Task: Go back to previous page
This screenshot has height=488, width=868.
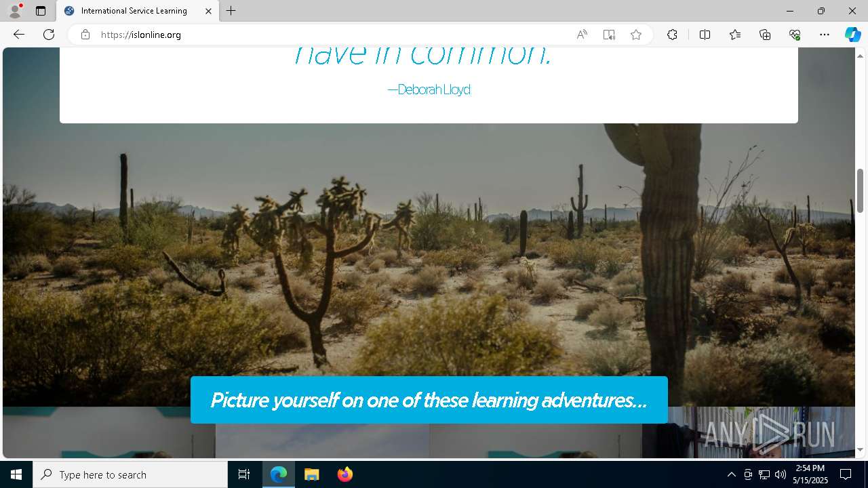Action: pyautogui.click(x=19, y=35)
